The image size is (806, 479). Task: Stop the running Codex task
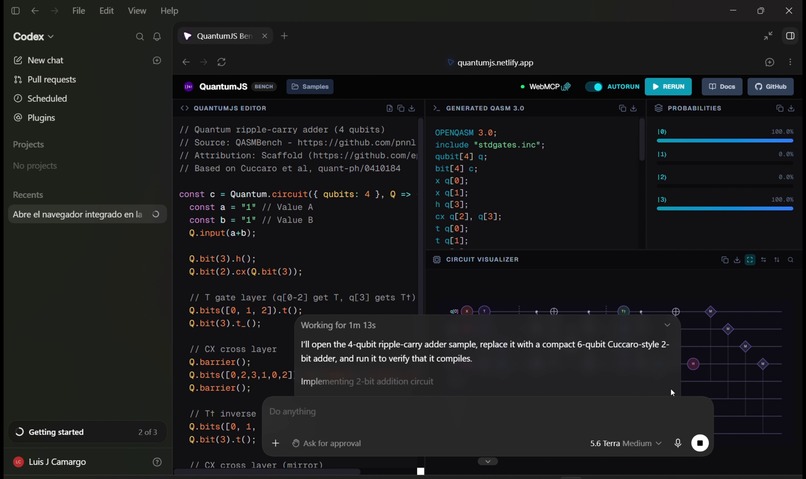click(700, 443)
